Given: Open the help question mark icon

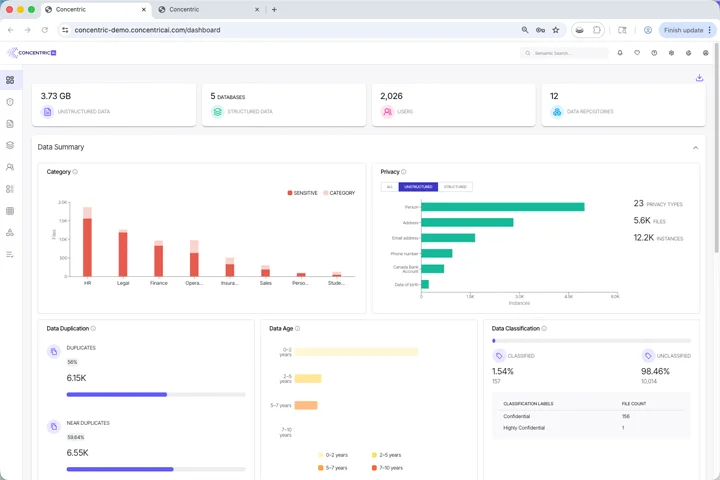Looking at the screenshot, I should [x=654, y=53].
